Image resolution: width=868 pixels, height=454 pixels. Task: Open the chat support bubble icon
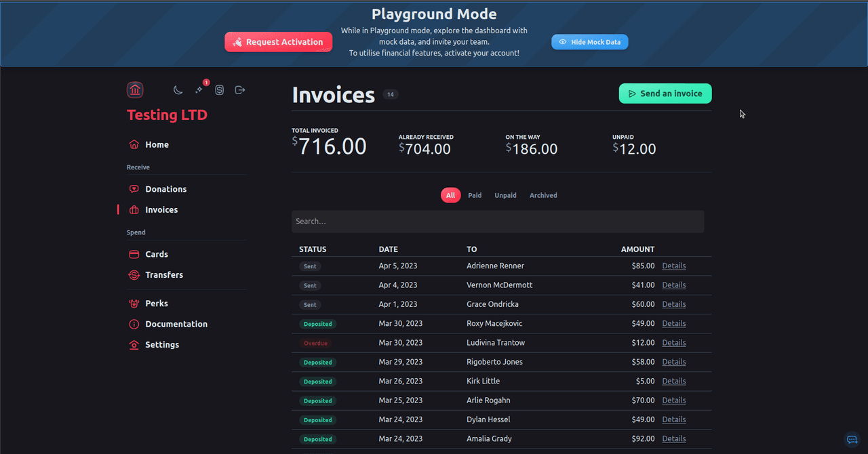pyautogui.click(x=852, y=440)
